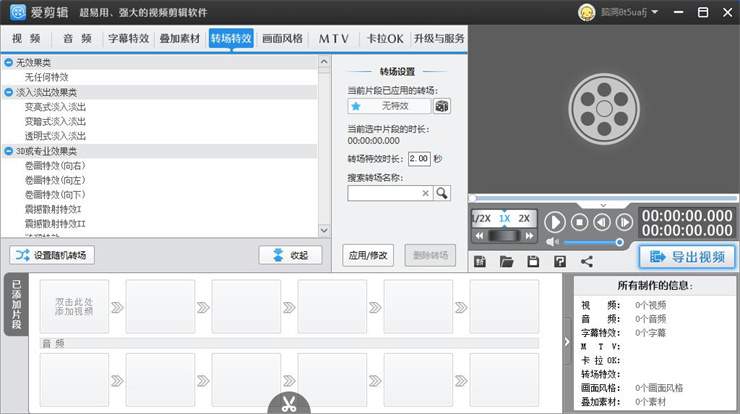Stop the video playback

pos(580,222)
